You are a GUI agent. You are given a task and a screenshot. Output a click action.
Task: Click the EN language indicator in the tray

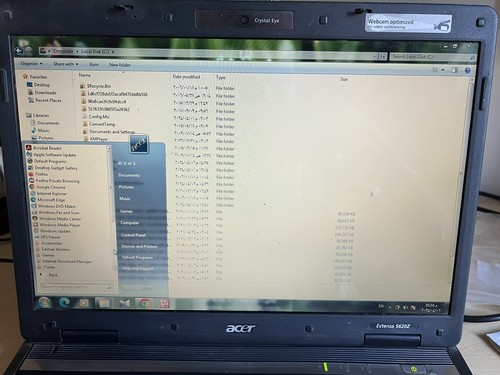coord(381,306)
